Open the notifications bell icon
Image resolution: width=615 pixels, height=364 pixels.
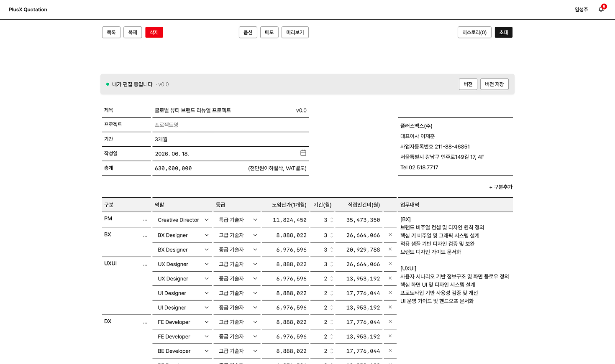click(x=601, y=9)
